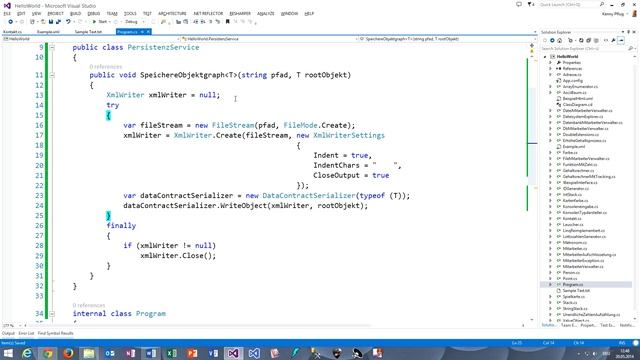Select ClassDiagram.cd in Solution Explorer
The width and height of the screenshot is (640, 360).
(577, 104)
